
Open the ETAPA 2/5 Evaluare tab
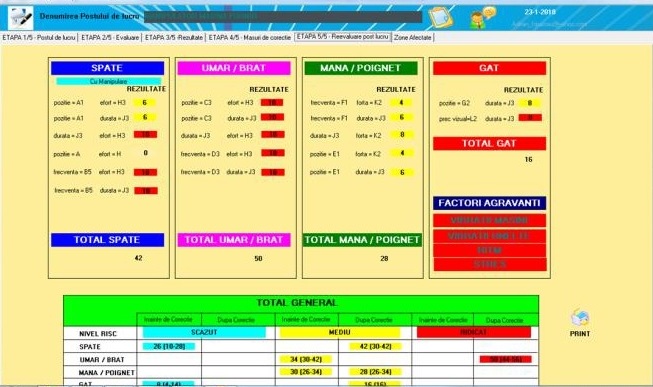coord(110,37)
